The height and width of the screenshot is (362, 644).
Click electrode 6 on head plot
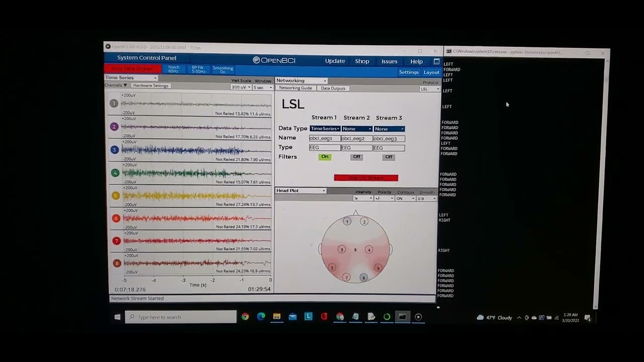[378, 268]
